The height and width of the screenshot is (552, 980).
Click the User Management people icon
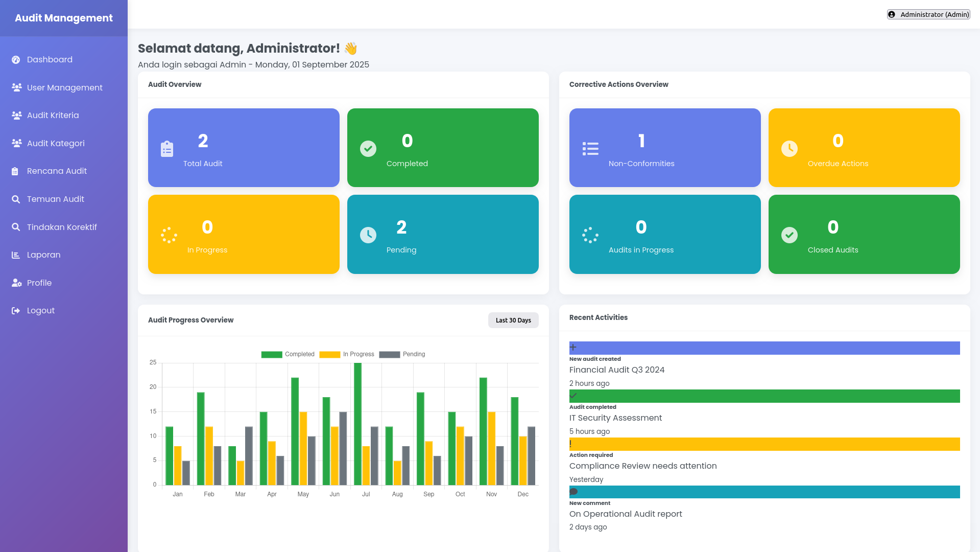(x=16, y=87)
